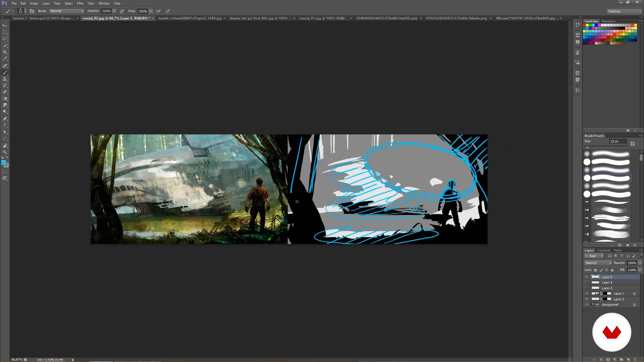Open the Filter menu

click(x=80, y=3)
